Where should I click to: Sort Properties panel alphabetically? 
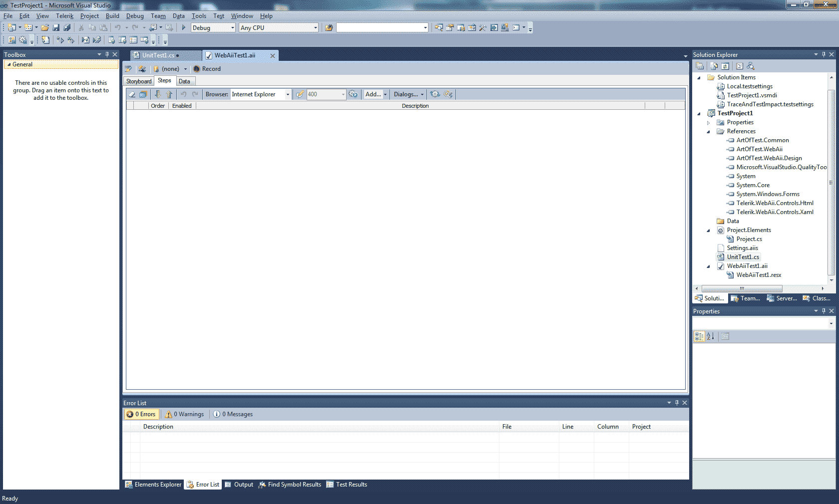[711, 336]
